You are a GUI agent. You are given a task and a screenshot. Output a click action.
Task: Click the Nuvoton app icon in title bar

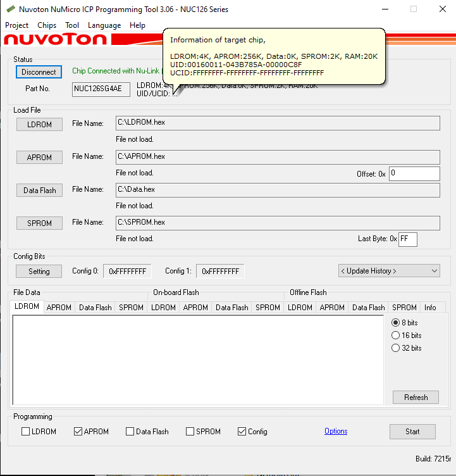pyautogui.click(x=11, y=9)
